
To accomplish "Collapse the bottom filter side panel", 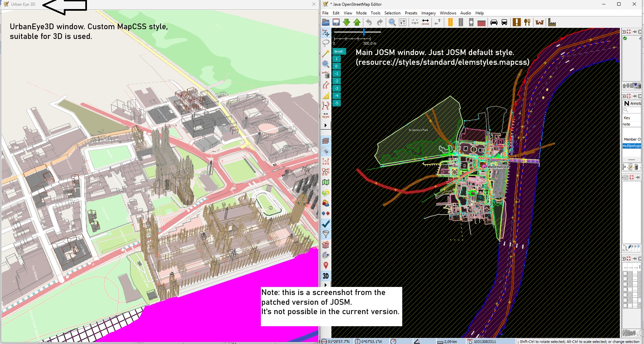I will [x=624, y=258].
